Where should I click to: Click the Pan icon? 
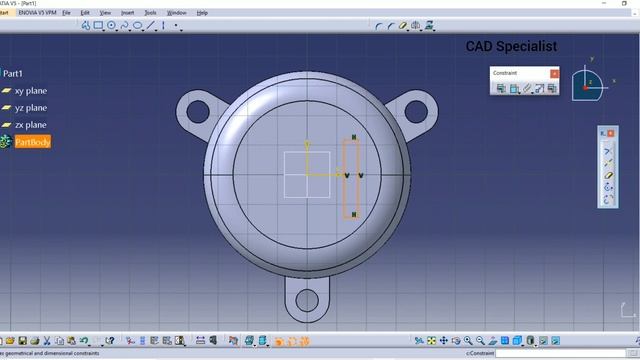pos(444,340)
